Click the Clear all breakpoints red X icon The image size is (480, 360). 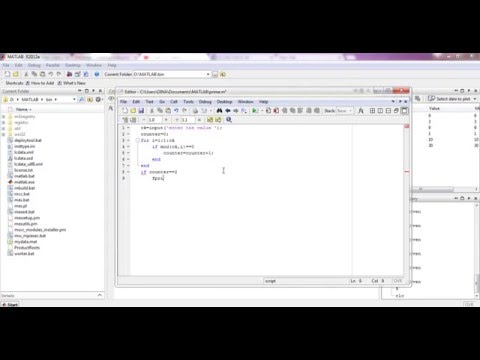(x=276, y=111)
